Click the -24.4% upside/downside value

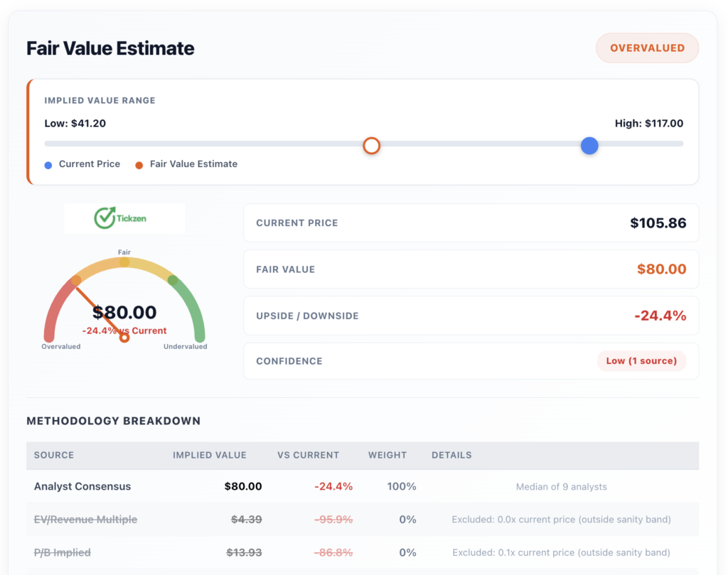tap(660, 316)
